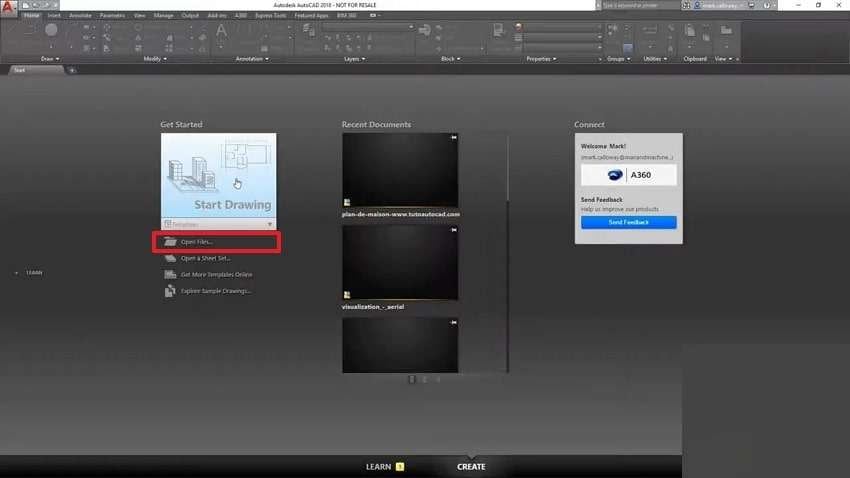Click the Insert block icon
Image resolution: width=850 pixels, height=478 pixels.
point(425,30)
